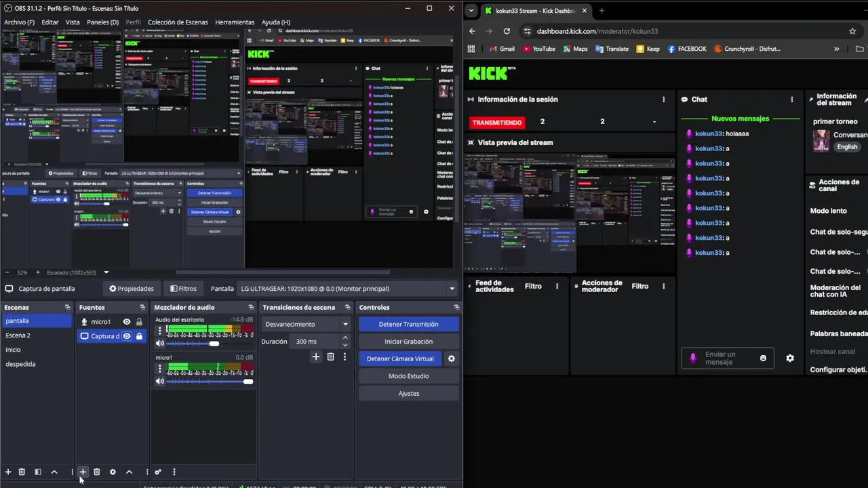Open transitions panel kebab menu
Image resolution: width=868 pixels, height=488 pixels.
point(344,357)
